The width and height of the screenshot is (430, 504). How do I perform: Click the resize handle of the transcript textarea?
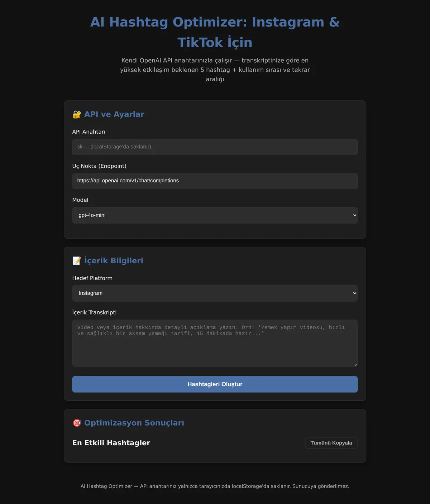coord(355,365)
